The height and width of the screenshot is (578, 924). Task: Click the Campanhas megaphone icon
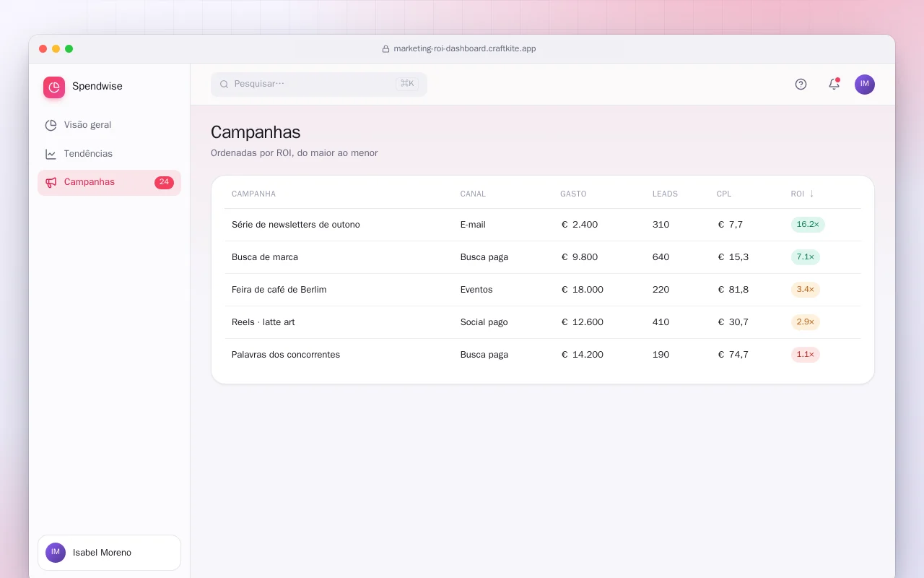pyautogui.click(x=51, y=182)
